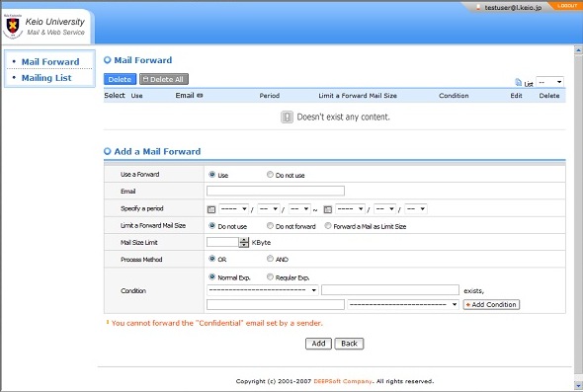Select the Use forward radio button

click(x=211, y=174)
